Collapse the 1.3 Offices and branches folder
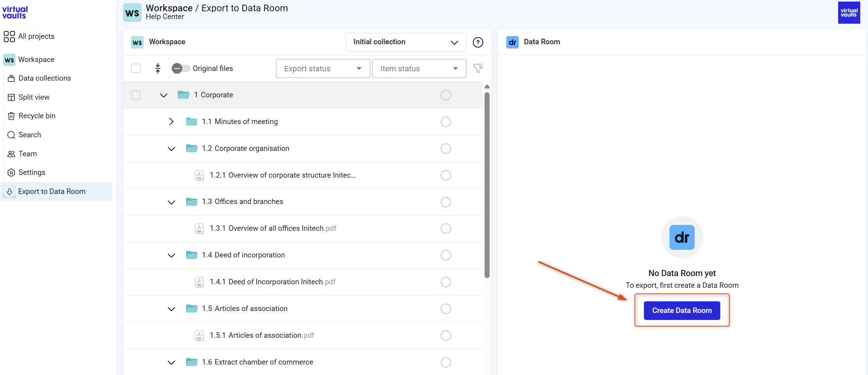 171,202
